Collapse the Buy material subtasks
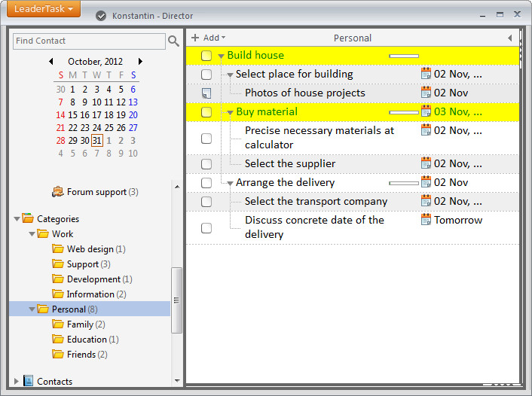The height and width of the screenshot is (396, 532). click(230, 113)
